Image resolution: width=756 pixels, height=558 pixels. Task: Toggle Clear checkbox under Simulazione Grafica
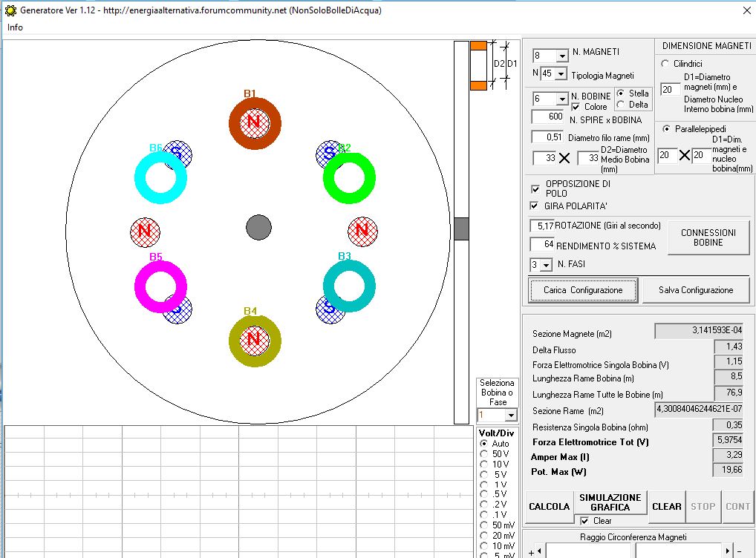pos(584,521)
